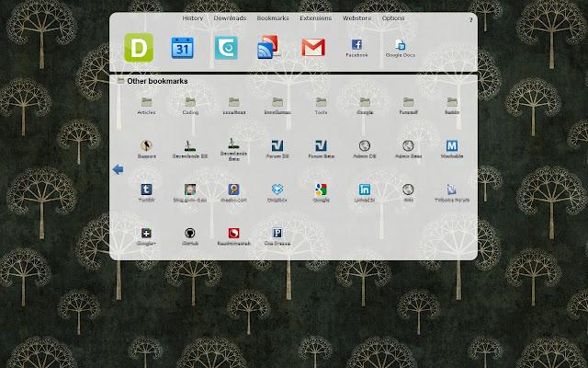Open the Articles bookmark folder
The image size is (588, 368).
[146, 106]
